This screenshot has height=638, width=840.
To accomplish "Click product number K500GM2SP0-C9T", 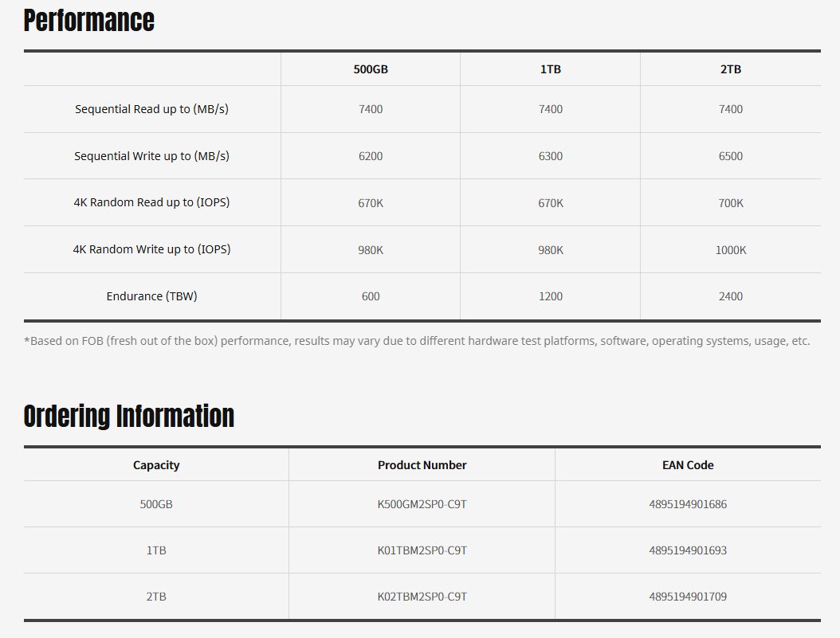I will pyautogui.click(x=422, y=504).
